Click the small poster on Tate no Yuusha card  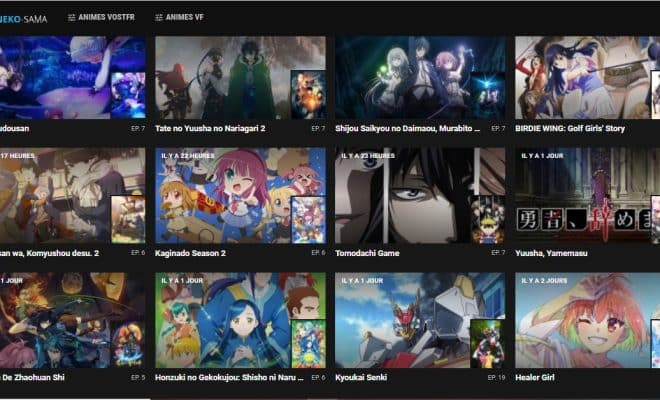click(308, 94)
